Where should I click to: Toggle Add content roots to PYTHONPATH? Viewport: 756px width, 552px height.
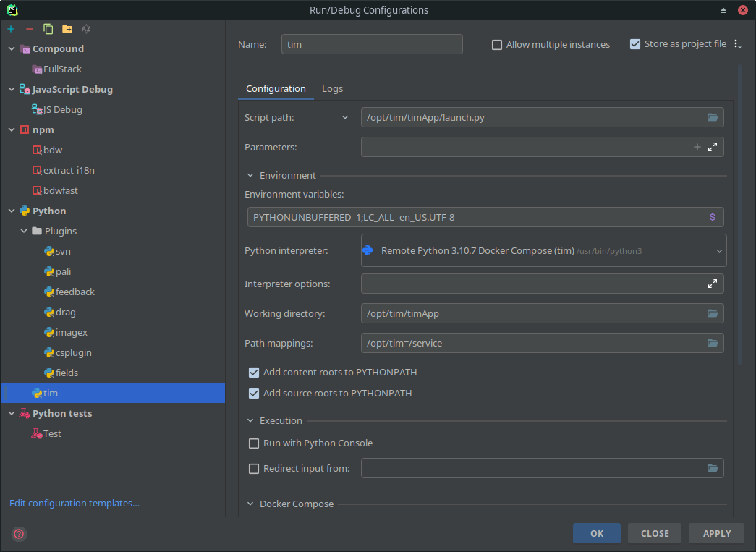[x=254, y=372]
